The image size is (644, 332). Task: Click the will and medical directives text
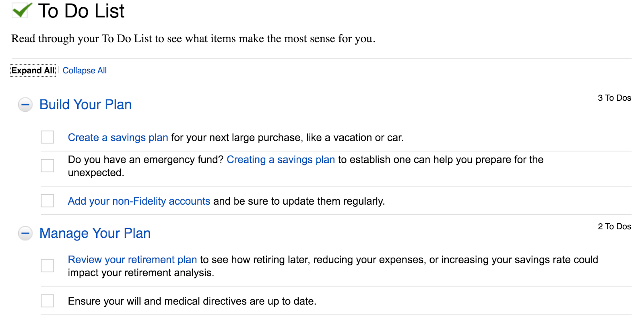pos(192,301)
